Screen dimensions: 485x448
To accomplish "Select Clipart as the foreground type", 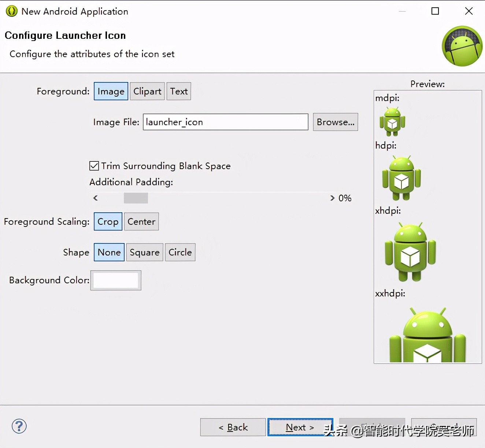I will (147, 91).
